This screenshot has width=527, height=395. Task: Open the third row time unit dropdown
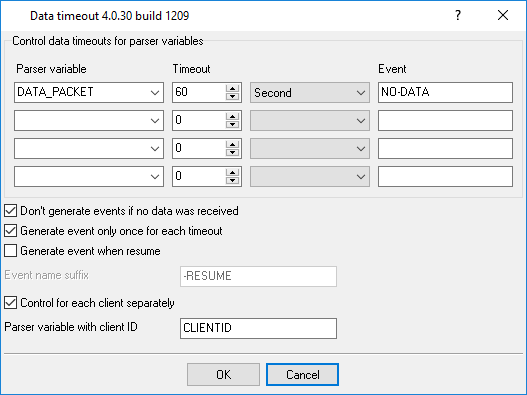(x=310, y=148)
